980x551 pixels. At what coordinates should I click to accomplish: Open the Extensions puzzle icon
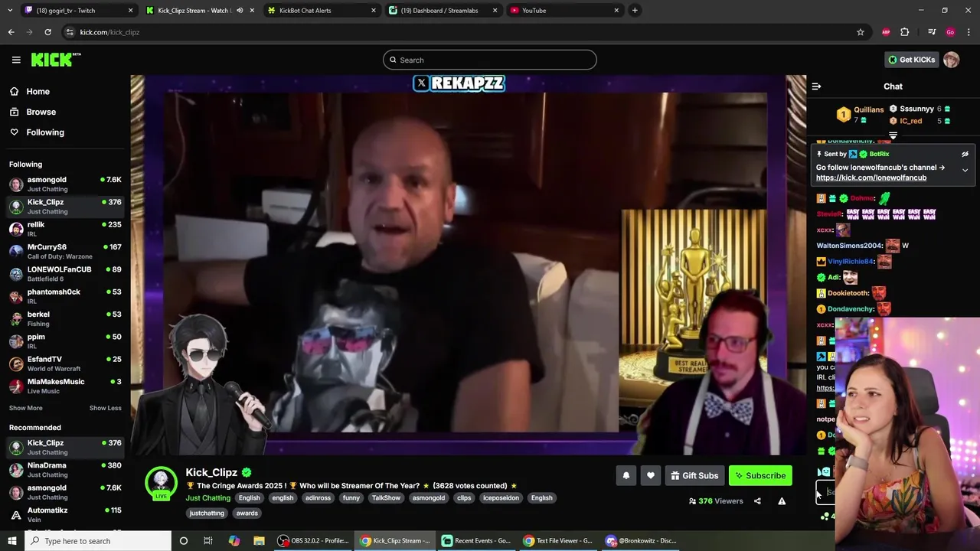[x=905, y=32]
